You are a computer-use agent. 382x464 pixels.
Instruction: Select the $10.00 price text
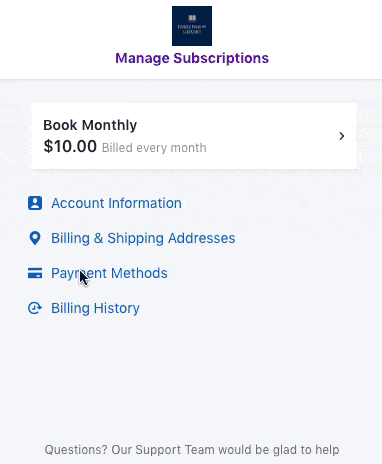(70, 146)
